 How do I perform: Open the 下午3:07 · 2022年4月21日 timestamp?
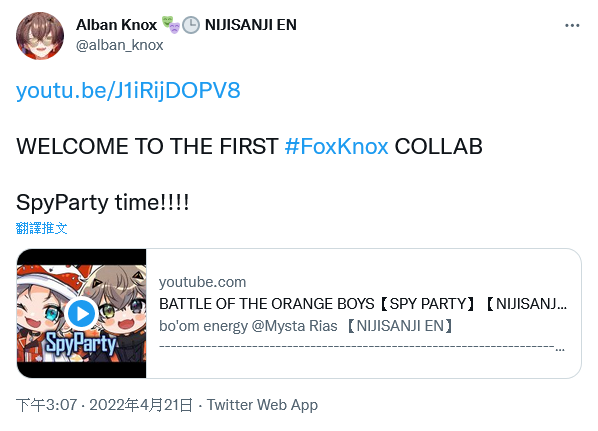(x=104, y=405)
